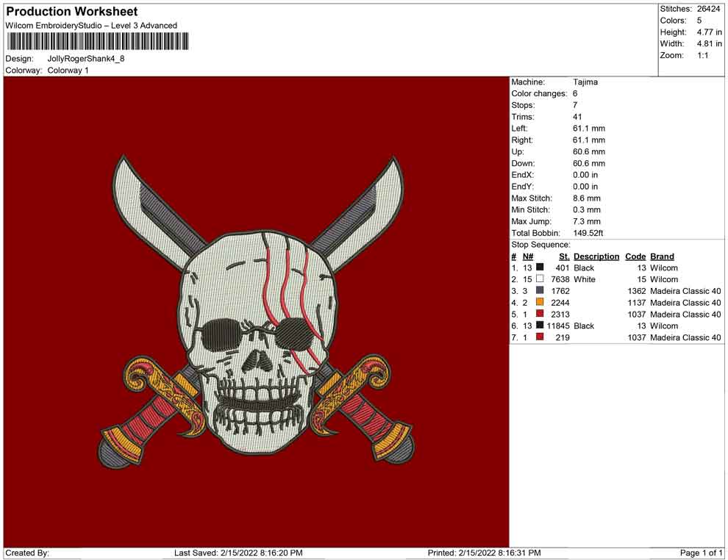Click the Machine value Tajima
728x560 pixels.
tap(585, 82)
